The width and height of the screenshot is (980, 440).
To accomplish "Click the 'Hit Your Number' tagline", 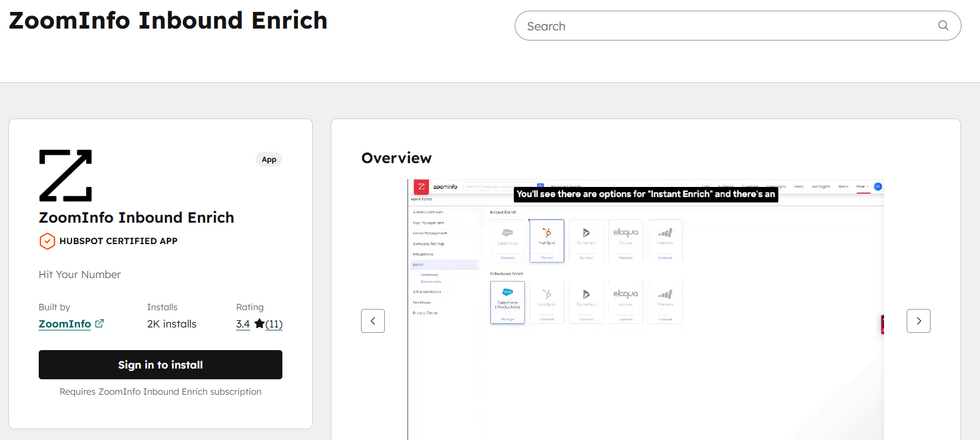I will click(x=80, y=274).
